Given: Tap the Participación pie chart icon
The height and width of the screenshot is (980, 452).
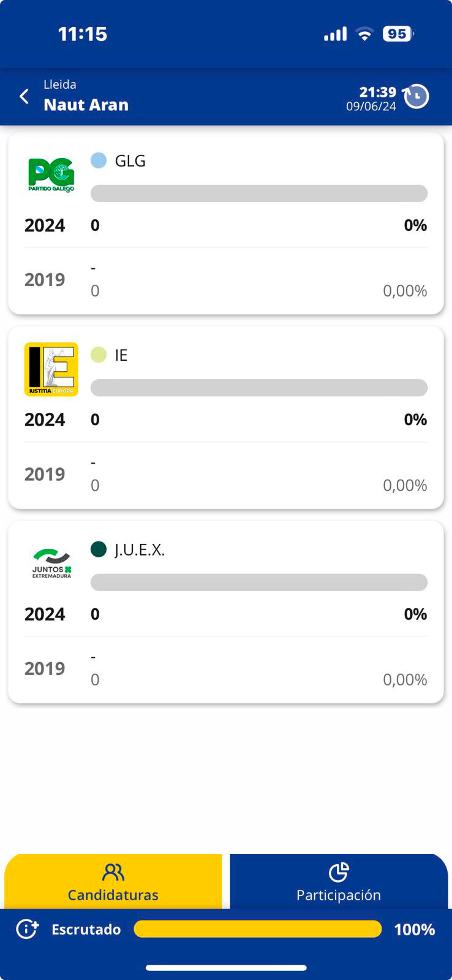Looking at the screenshot, I should [339, 872].
